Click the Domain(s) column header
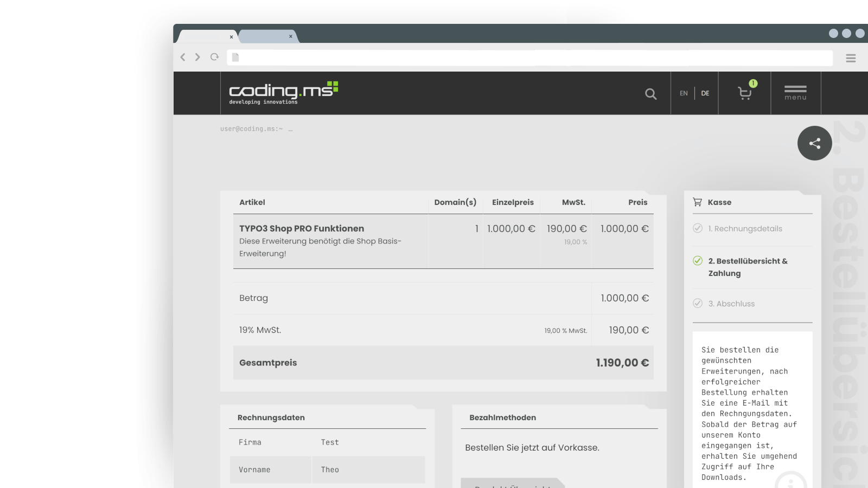868x488 pixels. point(455,202)
